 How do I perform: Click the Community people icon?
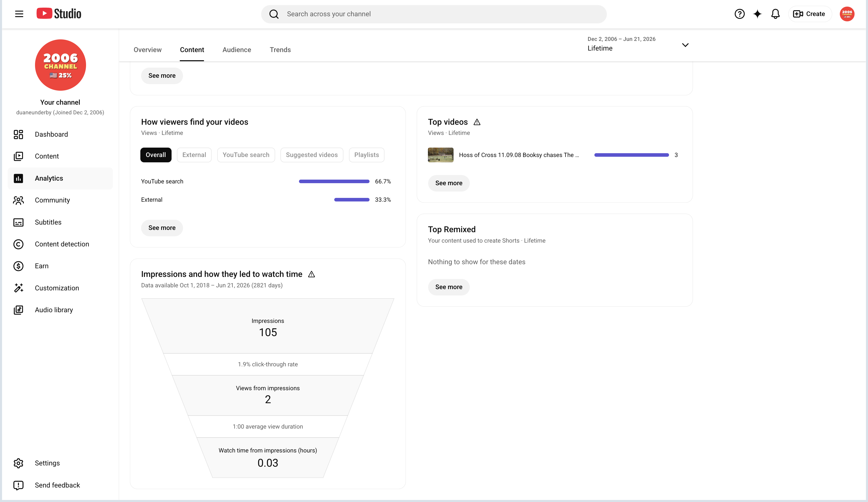[18, 200]
